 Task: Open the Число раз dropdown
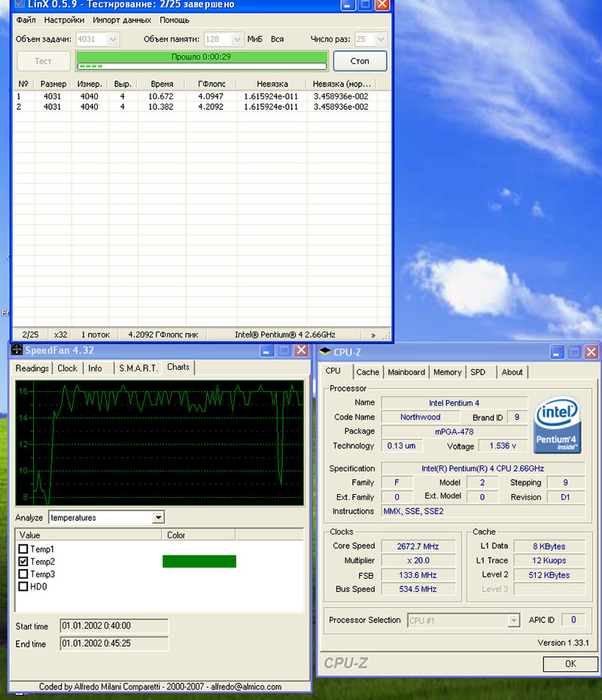pyautogui.click(x=381, y=39)
